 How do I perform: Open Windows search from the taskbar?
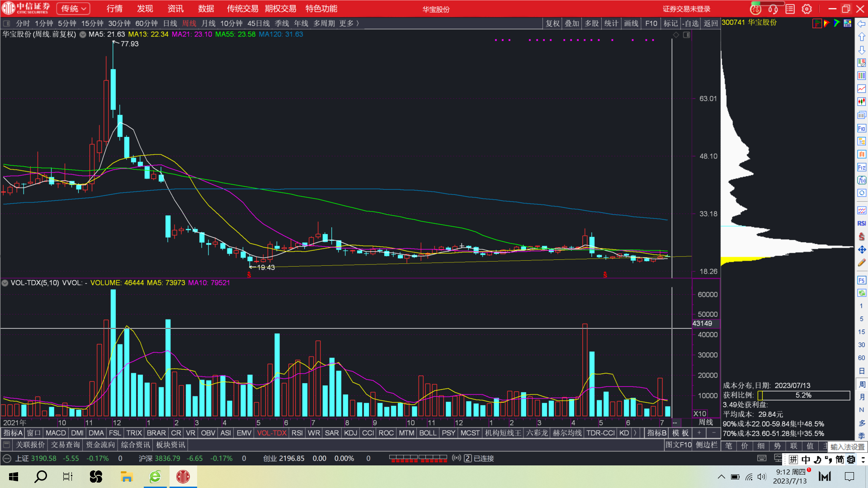[x=41, y=477]
